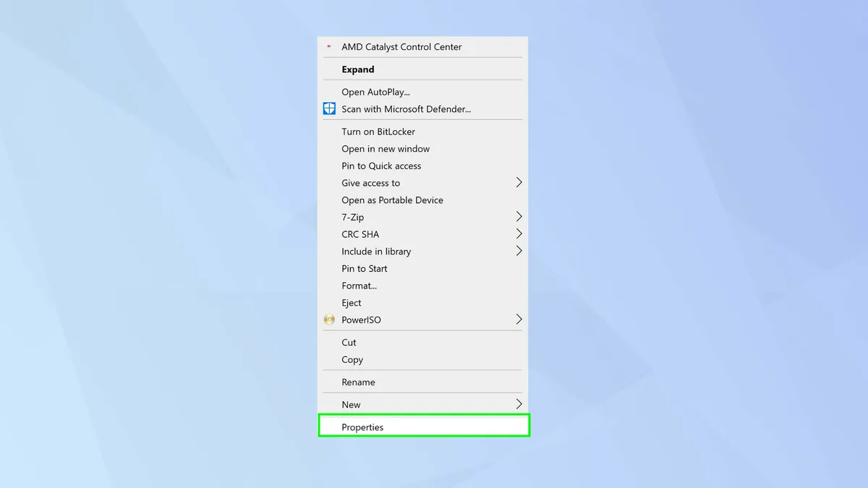Expand the New submenu arrow
Screen dimensions: 868x488
(x=519, y=405)
